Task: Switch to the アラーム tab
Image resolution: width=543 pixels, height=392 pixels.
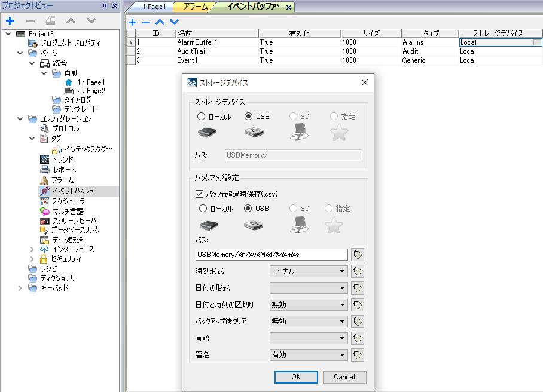Action: (x=196, y=7)
